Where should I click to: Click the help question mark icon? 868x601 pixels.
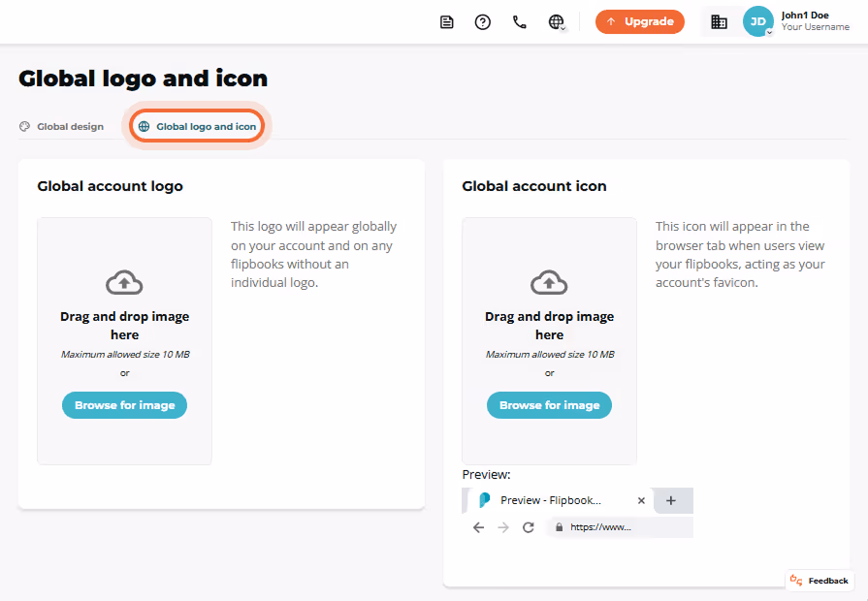pos(483,22)
